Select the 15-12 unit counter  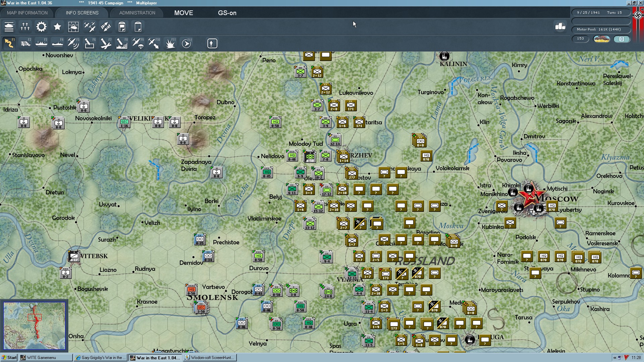tap(318, 207)
